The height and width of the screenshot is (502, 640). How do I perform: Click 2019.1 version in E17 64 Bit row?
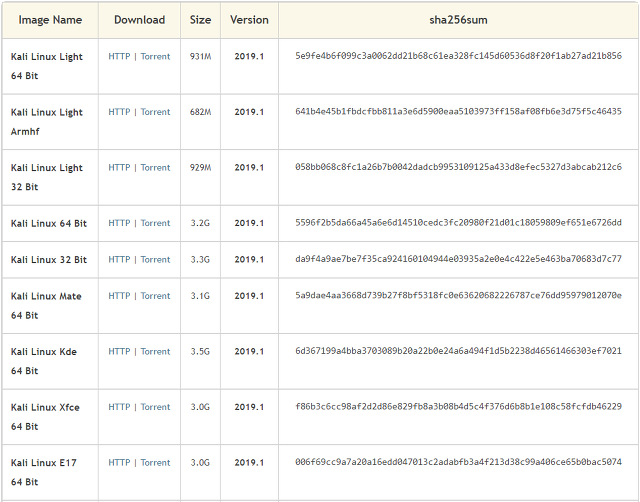(x=249, y=462)
